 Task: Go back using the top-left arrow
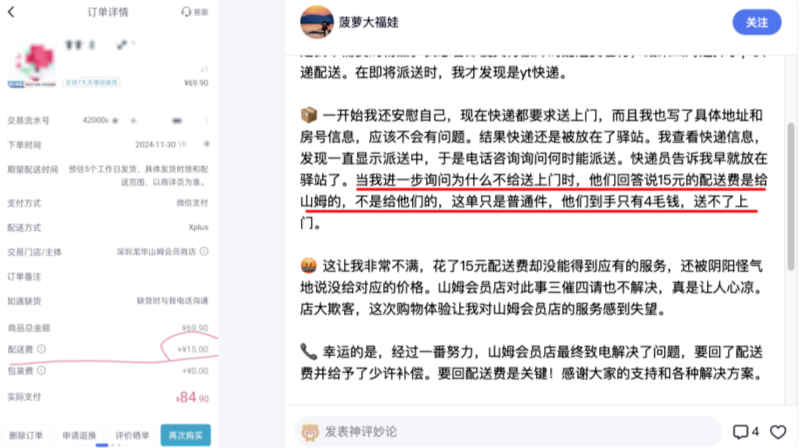[11, 12]
